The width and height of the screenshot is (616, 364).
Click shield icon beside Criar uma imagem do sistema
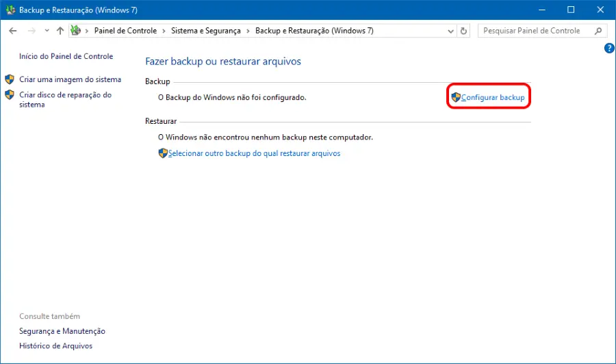click(x=10, y=79)
